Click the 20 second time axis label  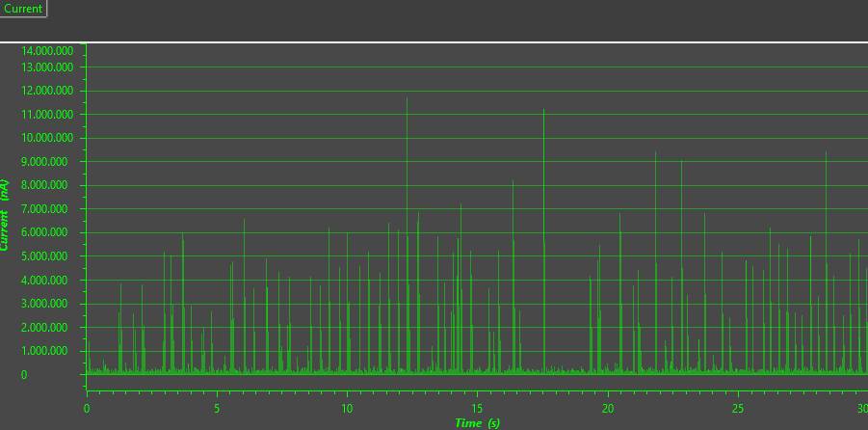pyautogui.click(x=607, y=408)
